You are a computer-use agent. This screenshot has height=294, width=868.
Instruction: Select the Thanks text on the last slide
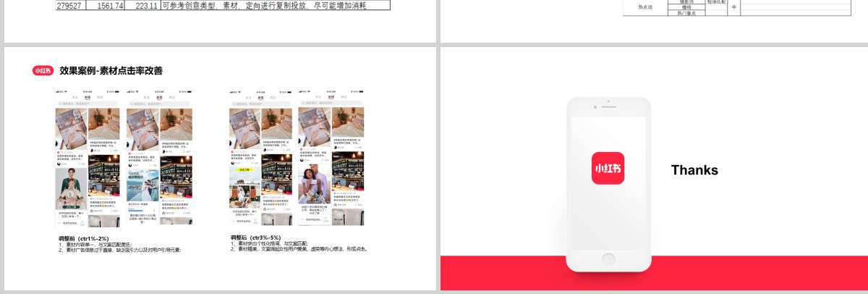tap(694, 170)
